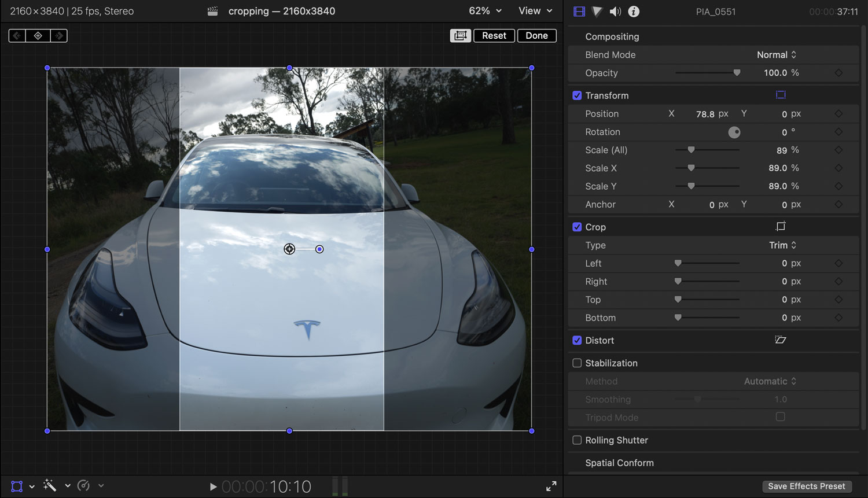Image resolution: width=868 pixels, height=498 pixels.
Task: Adjust the Scale (All) slider
Action: [x=707, y=150]
